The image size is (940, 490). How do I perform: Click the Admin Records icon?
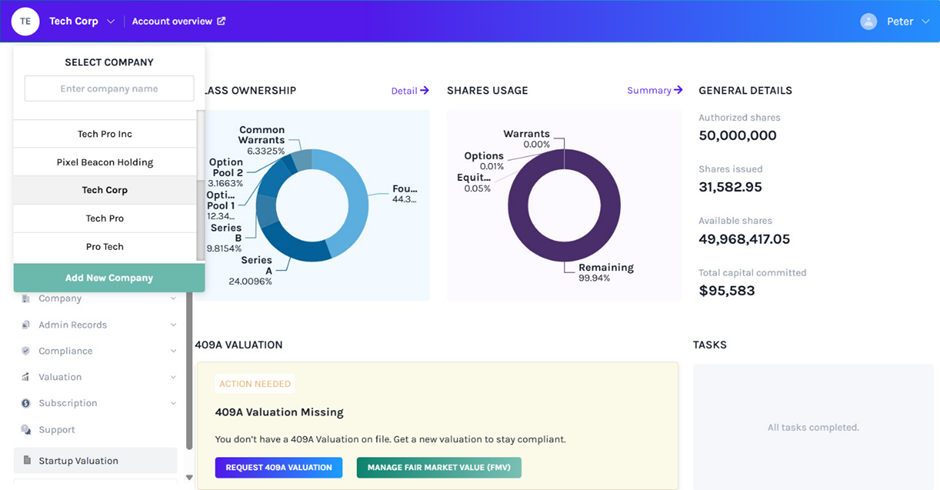click(25, 325)
